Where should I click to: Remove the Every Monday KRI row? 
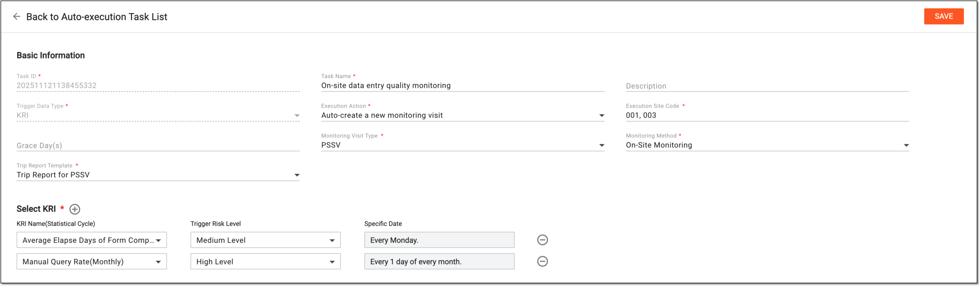coord(543,240)
